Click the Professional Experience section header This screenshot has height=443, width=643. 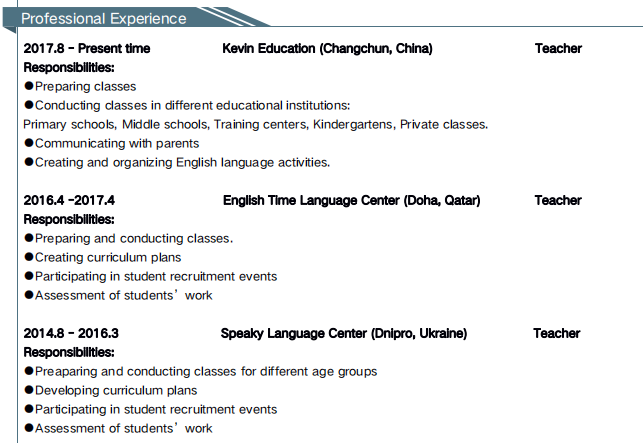(104, 18)
